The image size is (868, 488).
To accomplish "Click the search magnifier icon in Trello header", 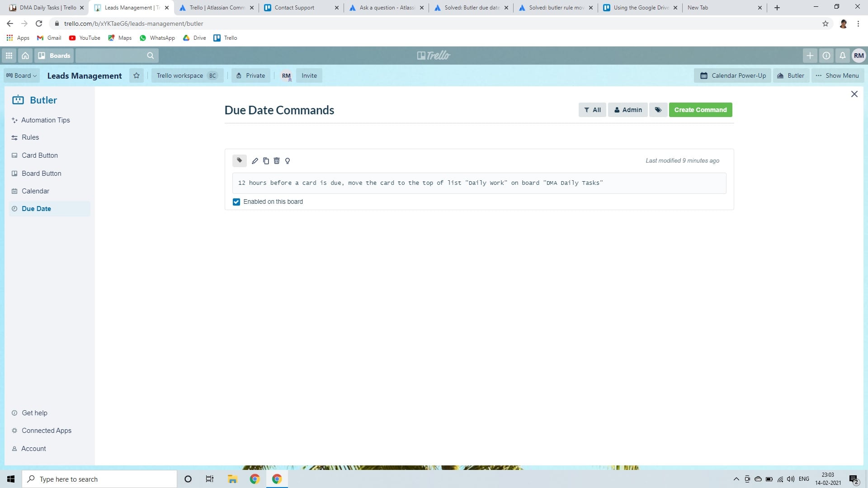I will point(151,56).
